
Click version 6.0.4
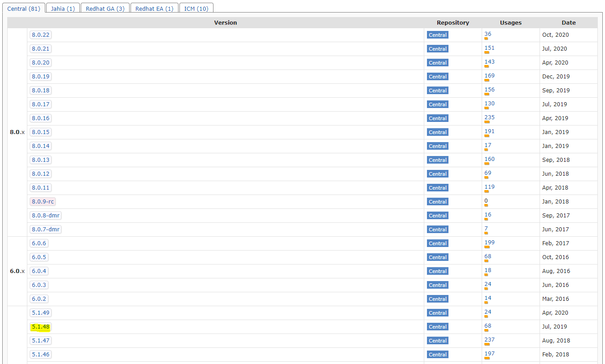[x=39, y=271]
